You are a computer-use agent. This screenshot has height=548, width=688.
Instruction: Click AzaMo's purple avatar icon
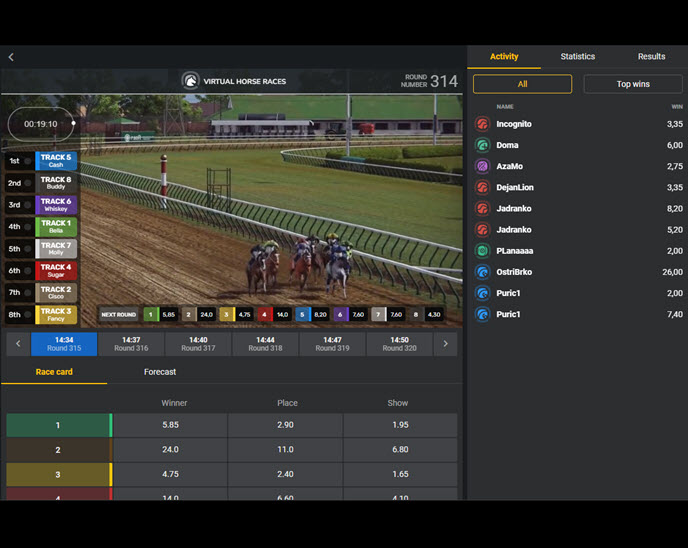[x=482, y=166]
